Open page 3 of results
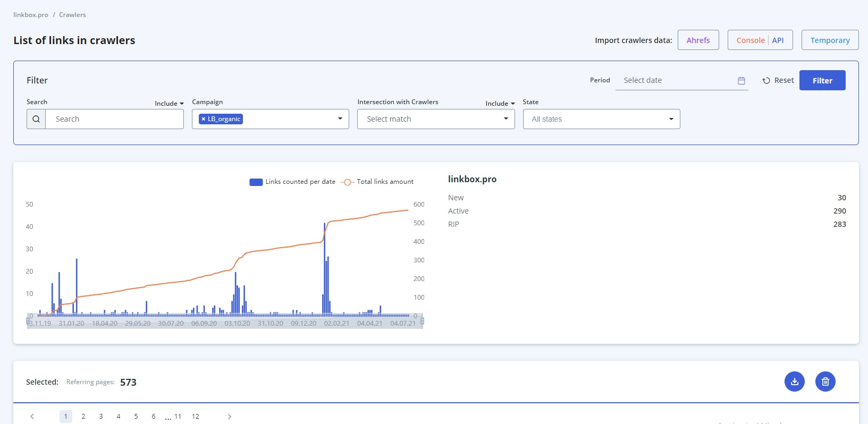The width and height of the screenshot is (868, 424). click(101, 417)
